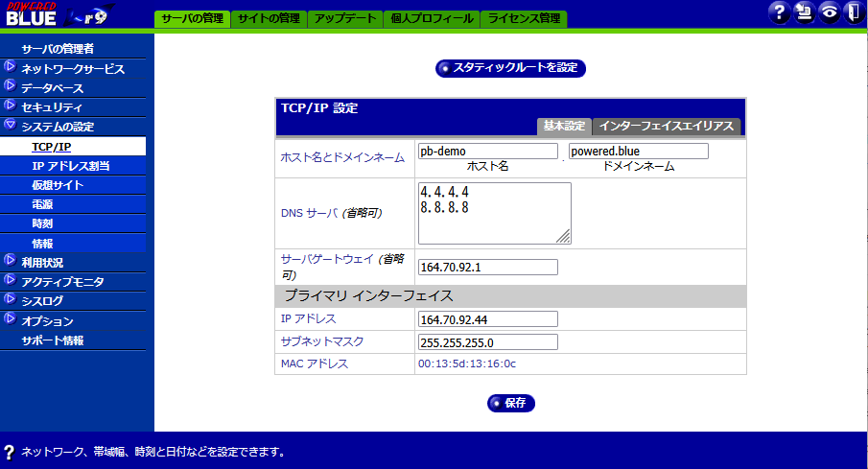Click the サーバゲートウェイ (省略可) label
Viewport: 868px width, 469px height.
(342, 267)
